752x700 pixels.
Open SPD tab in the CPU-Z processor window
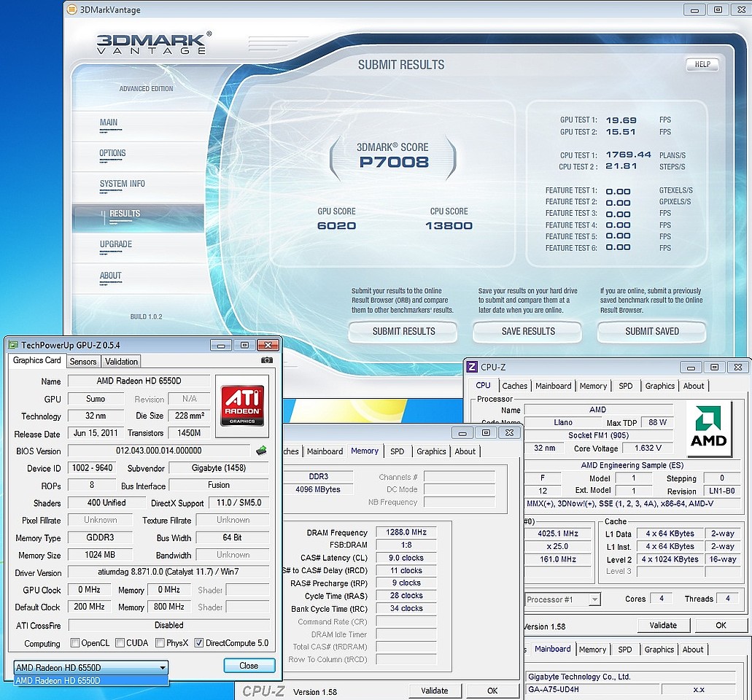click(x=625, y=386)
